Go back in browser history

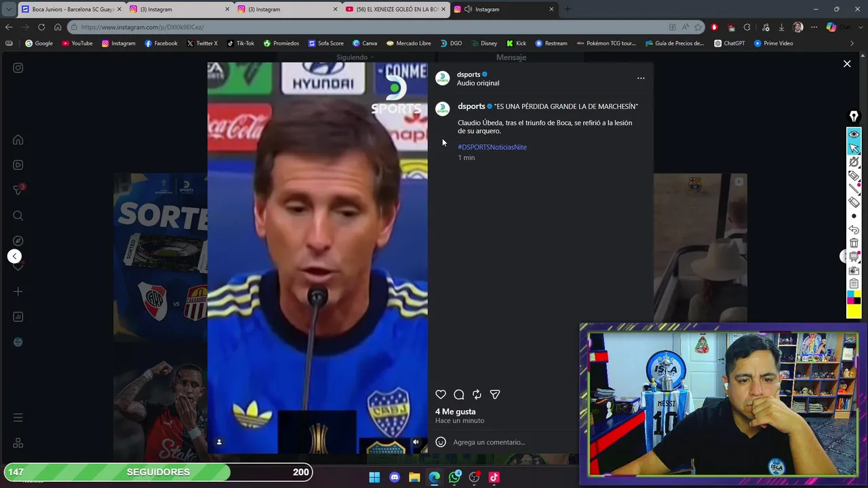click(9, 27)
